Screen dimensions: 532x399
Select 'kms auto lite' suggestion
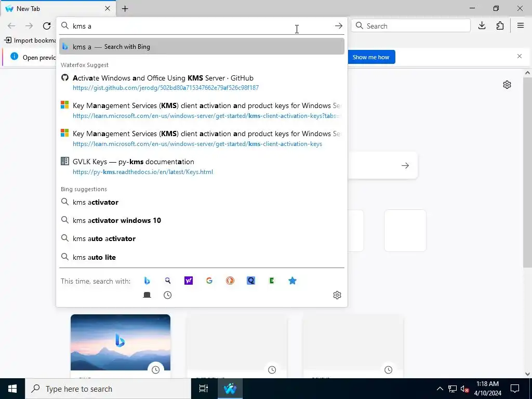tap(202, 257)
